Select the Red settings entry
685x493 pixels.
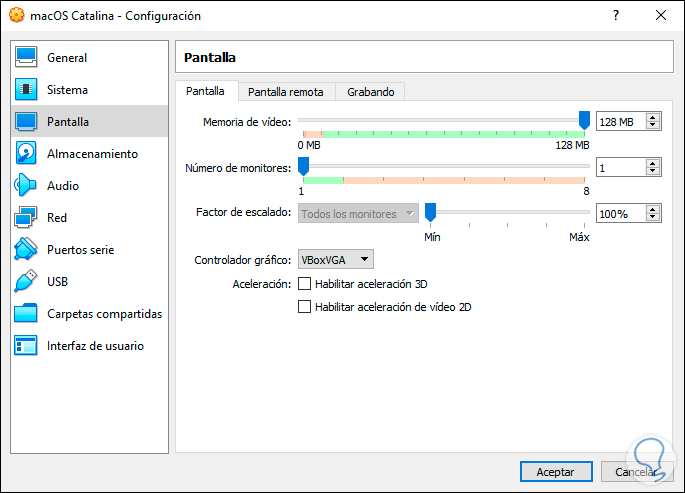pos(90,217)
